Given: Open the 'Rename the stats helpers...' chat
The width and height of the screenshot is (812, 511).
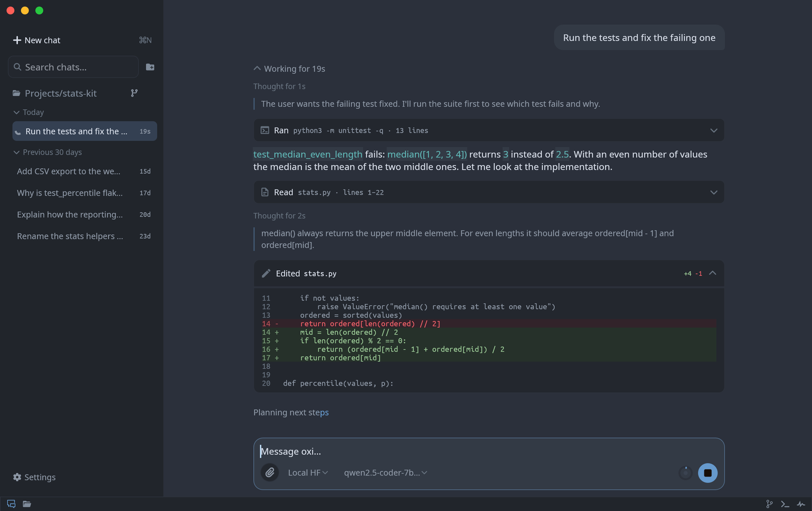Looking at the screenshot, I should point(85,236).
